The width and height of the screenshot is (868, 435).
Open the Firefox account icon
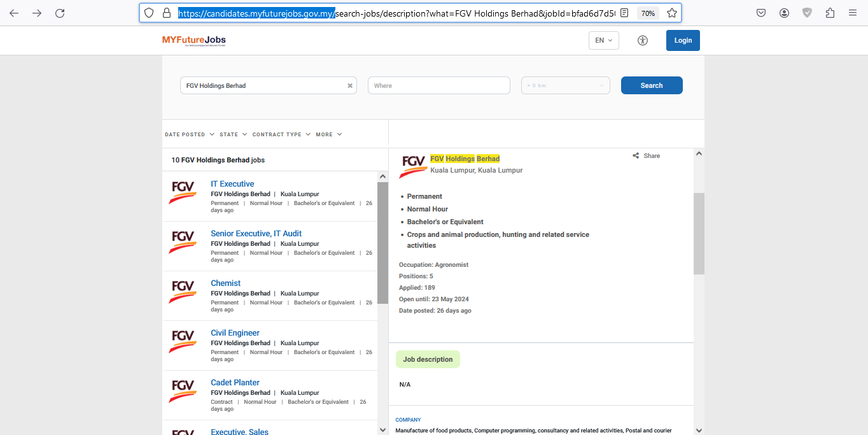point(784,13)
